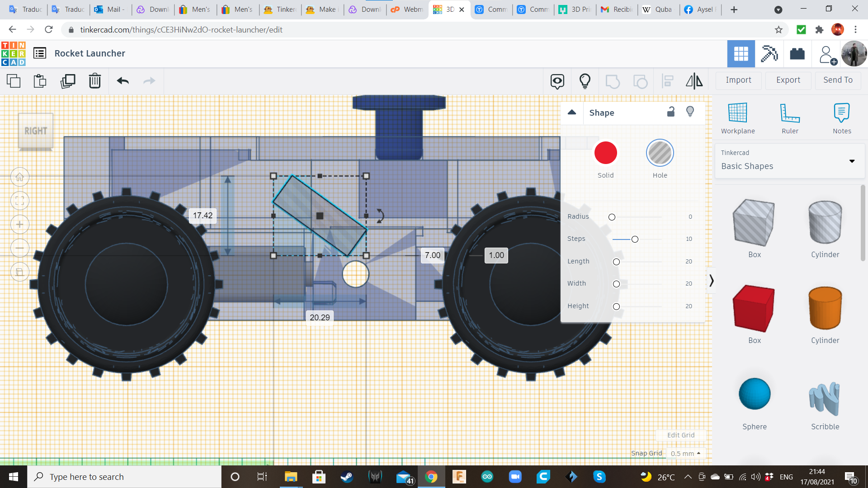Viewport: 868px width, 488px height.
Task: Set shape to Hole mode
Action: (x=660, y=153)
